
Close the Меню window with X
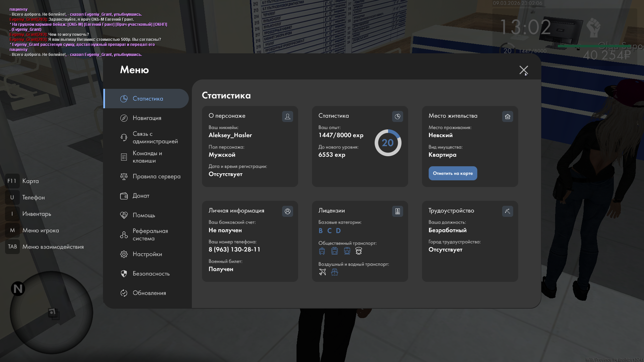(523, 70)
